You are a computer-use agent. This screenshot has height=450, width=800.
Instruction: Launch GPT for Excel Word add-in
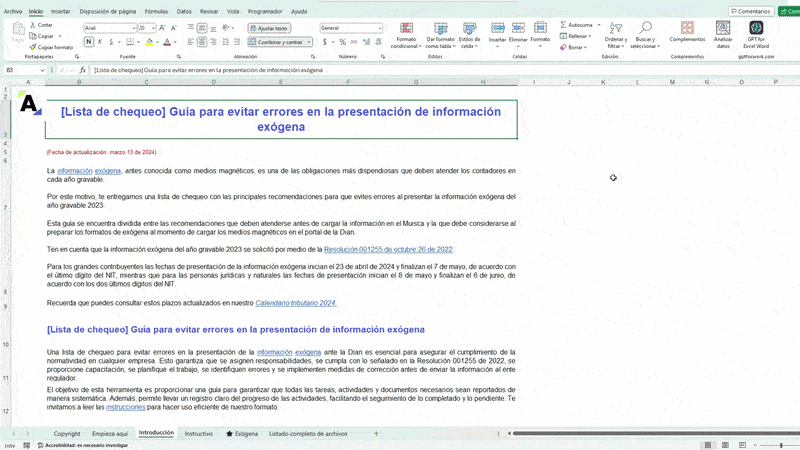(756, 29)
